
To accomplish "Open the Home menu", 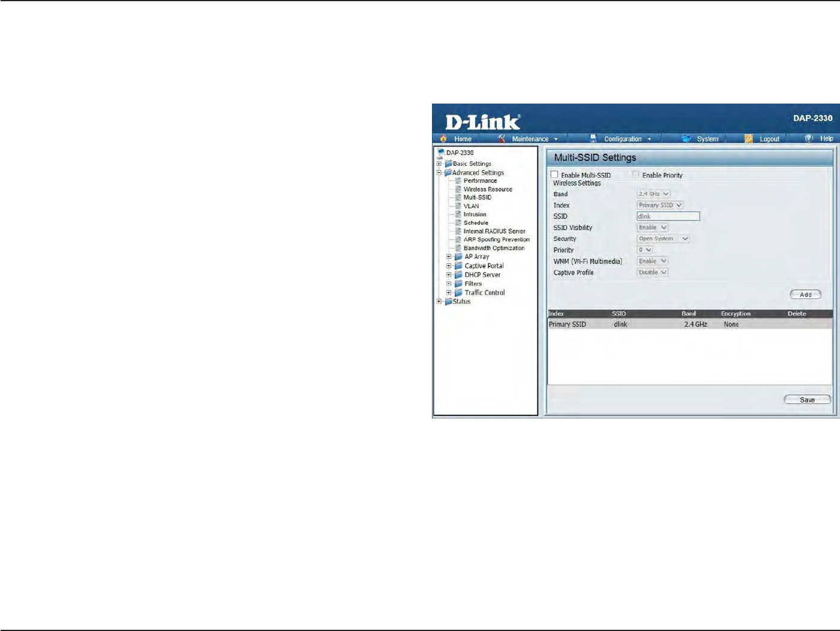I will point(463,139).
